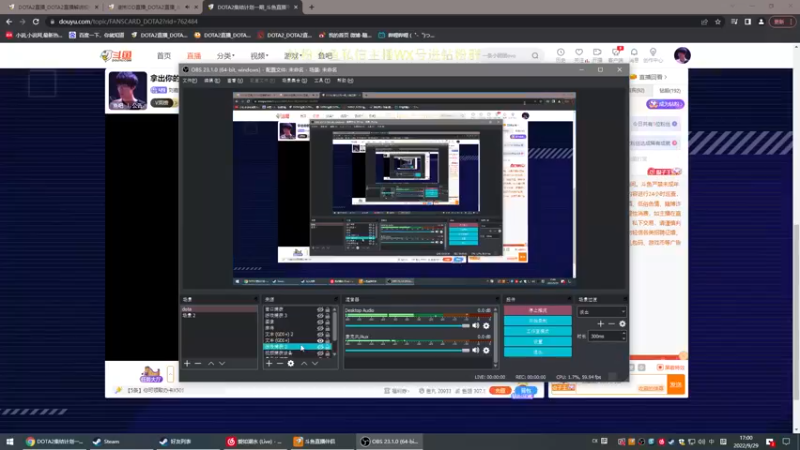Click the search magnifier on Douyu header
800x450 pixels.
pos(535,56)
